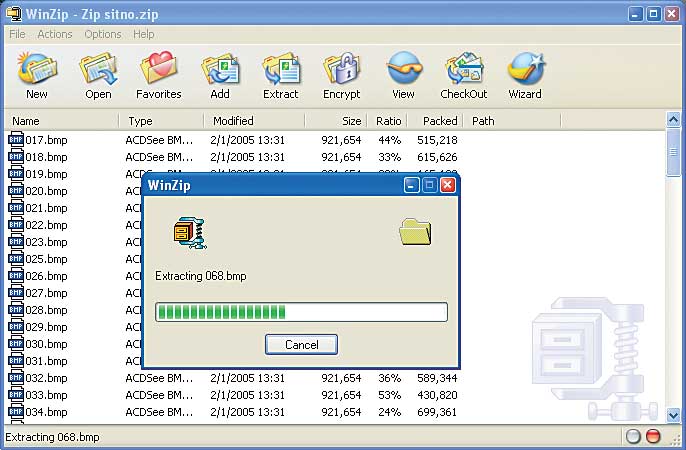Select the file 021.bmp

pos(46,208)
